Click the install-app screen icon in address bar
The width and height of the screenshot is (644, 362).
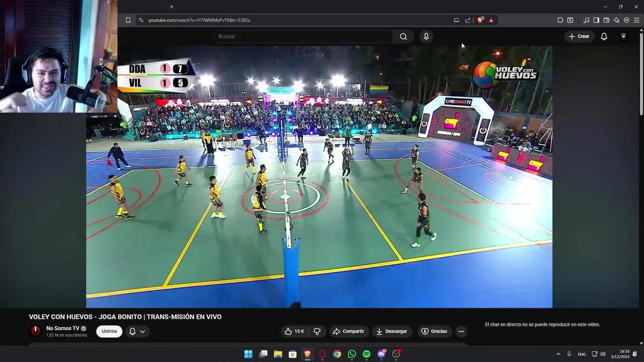456,20
